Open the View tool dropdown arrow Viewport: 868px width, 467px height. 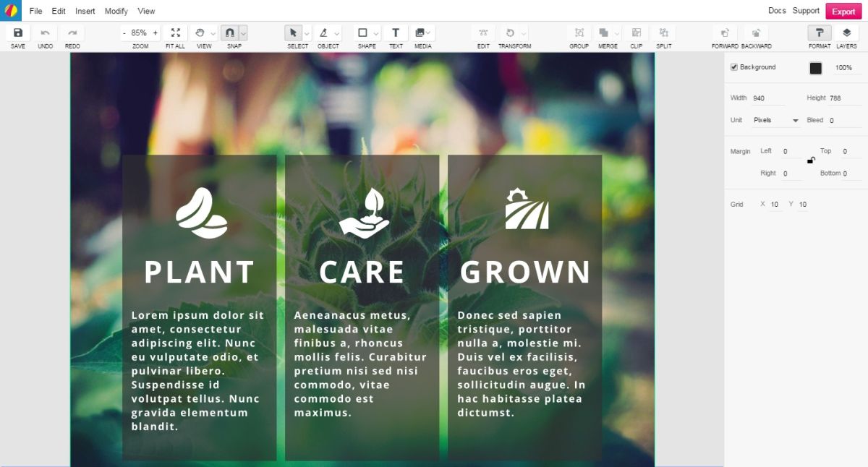(x=213, y=33)
